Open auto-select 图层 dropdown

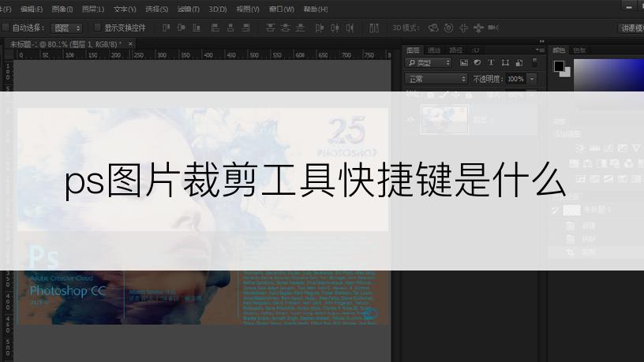click(x=66, y=28)
